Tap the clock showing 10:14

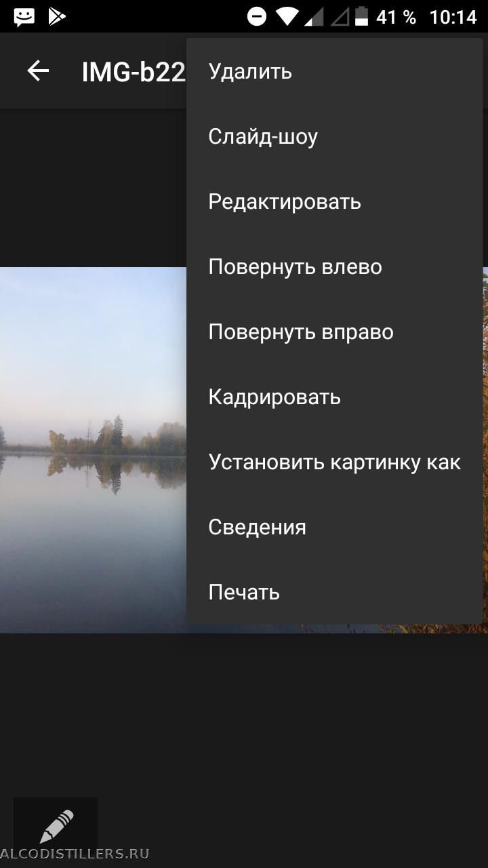(453, 17)
